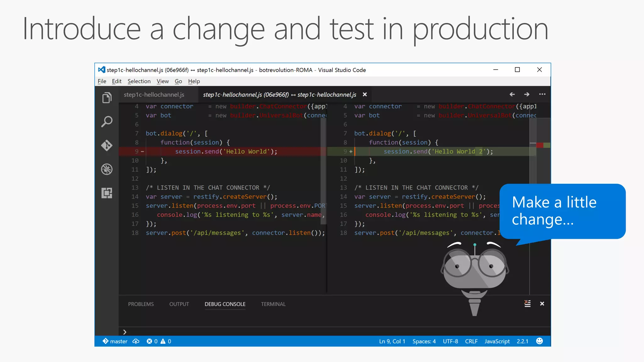Viewport: 644px width, 362px height.
Task: Go to next change arrow in diff editor
Action: tap(527, 94)
